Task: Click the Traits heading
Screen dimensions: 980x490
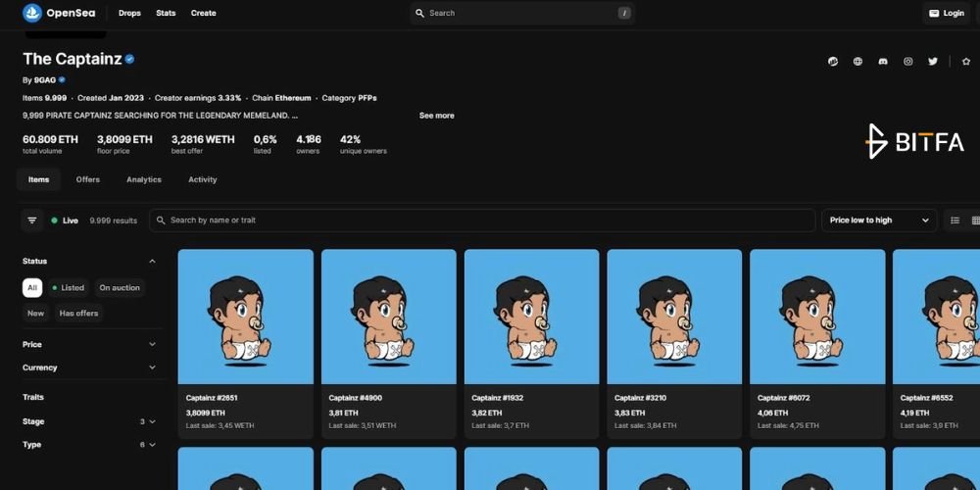Action: pos(33,397)
